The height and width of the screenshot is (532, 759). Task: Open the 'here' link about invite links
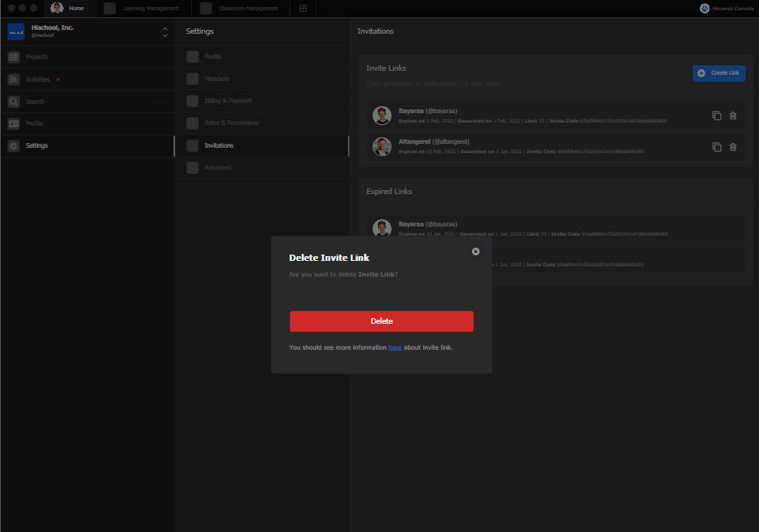(395, 347)
